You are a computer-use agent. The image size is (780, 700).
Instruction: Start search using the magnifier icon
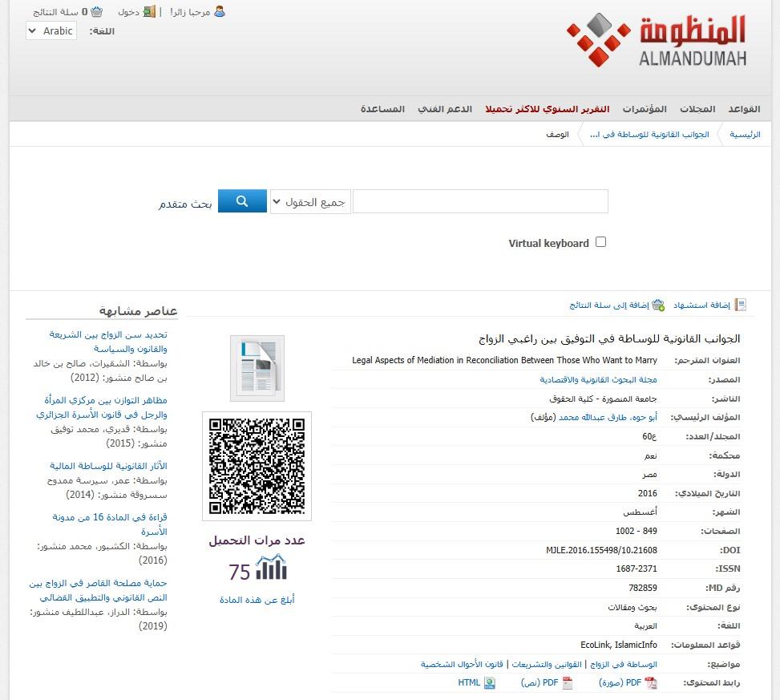tap(242, 201)
